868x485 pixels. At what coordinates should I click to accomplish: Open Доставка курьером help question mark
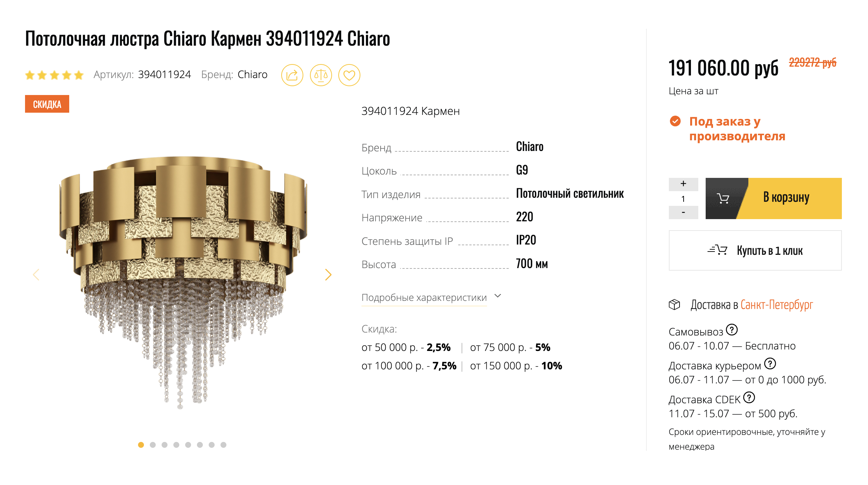[770, 363]
